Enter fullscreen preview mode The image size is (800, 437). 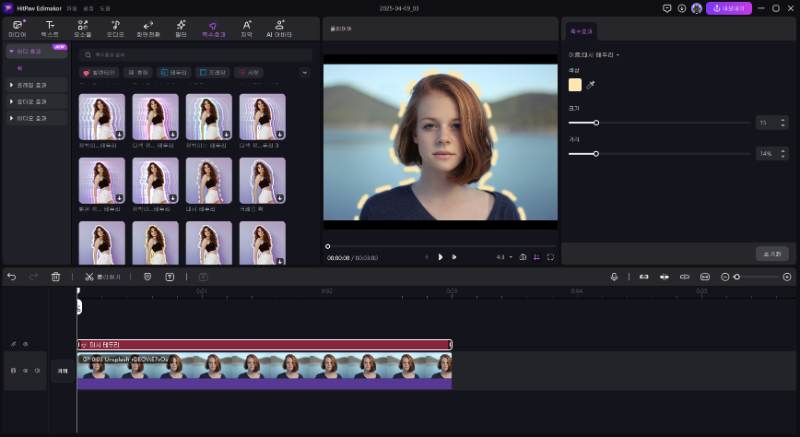tap(550, 257)
